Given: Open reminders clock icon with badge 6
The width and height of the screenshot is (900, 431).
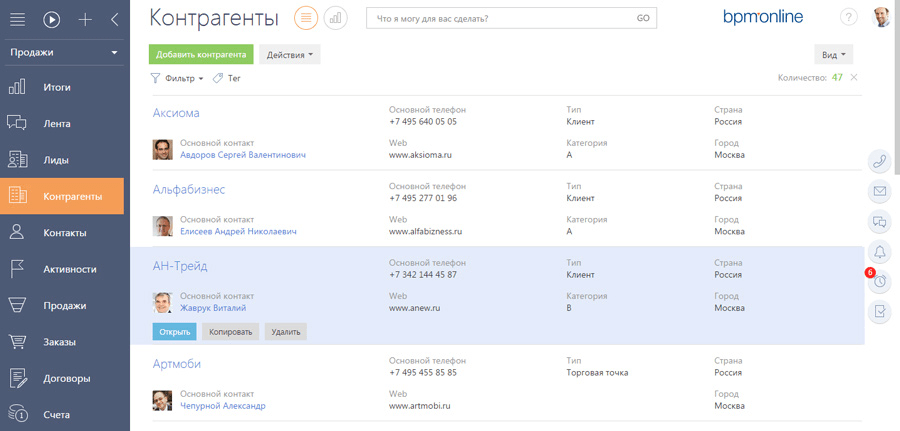Looking at the screenshot, I should point(879,281).
